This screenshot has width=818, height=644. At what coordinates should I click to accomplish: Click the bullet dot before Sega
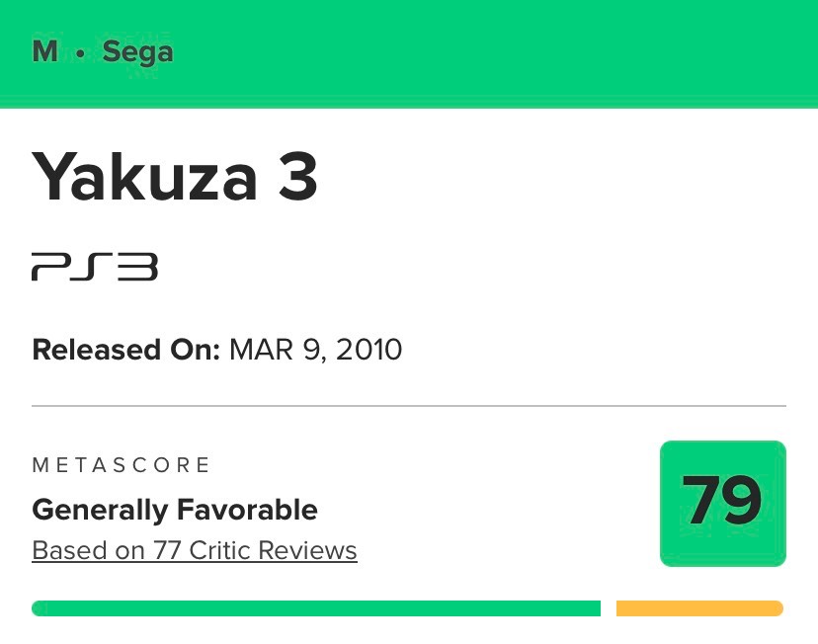[80, 53]
